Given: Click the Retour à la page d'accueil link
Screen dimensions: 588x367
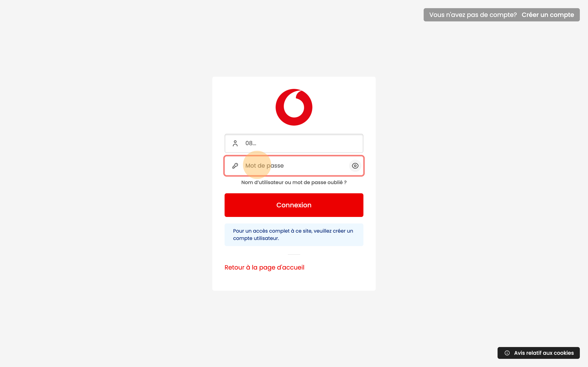Looking at the screenshot, I should coord(264,267).
